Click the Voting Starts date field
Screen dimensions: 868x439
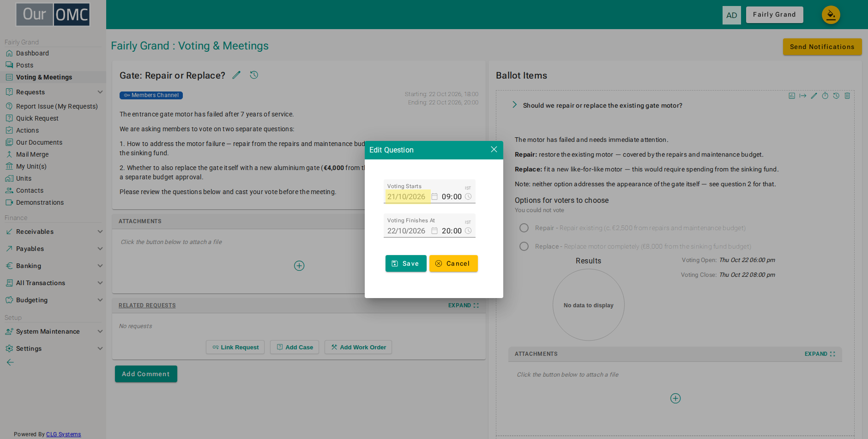pyautogui.click(x=407, y=197)
